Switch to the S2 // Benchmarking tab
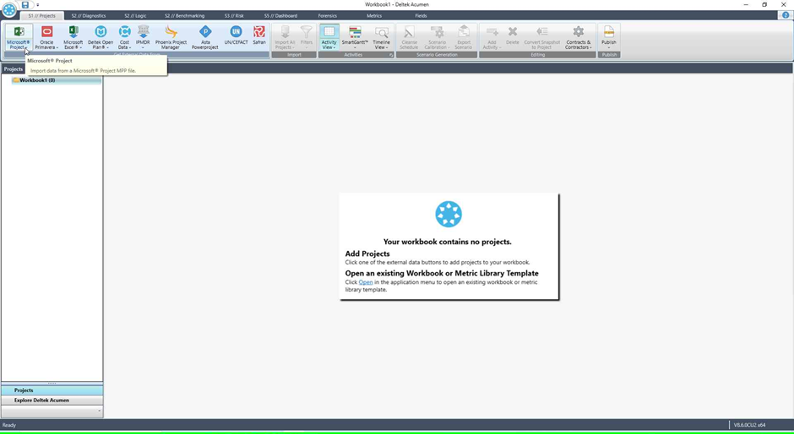Screen dimensions: 794x434 184,16
